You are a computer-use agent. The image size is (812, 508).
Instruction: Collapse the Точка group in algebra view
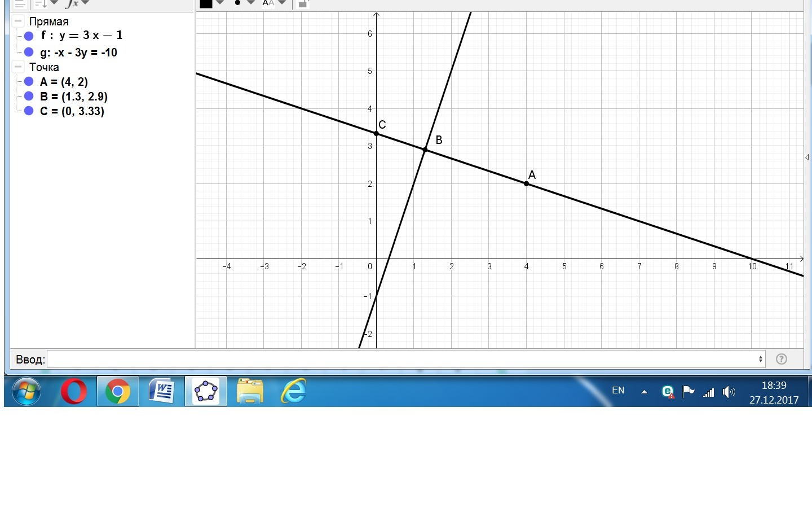click(19, 67)
